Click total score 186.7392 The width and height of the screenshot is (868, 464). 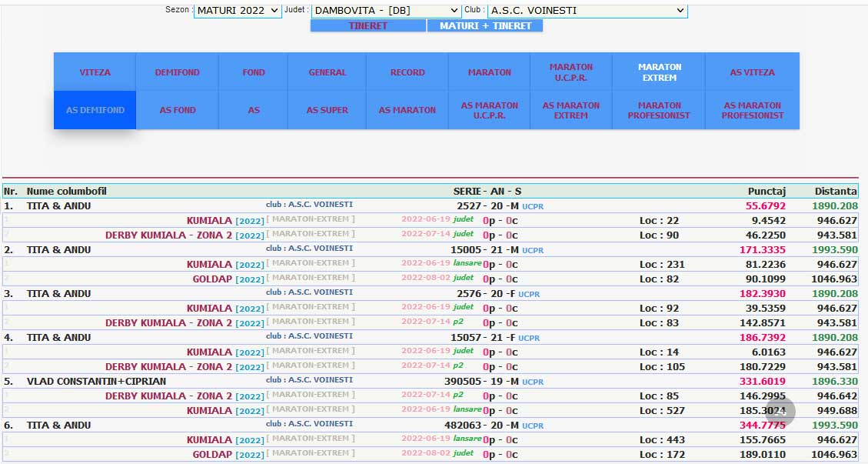point(763,338)
